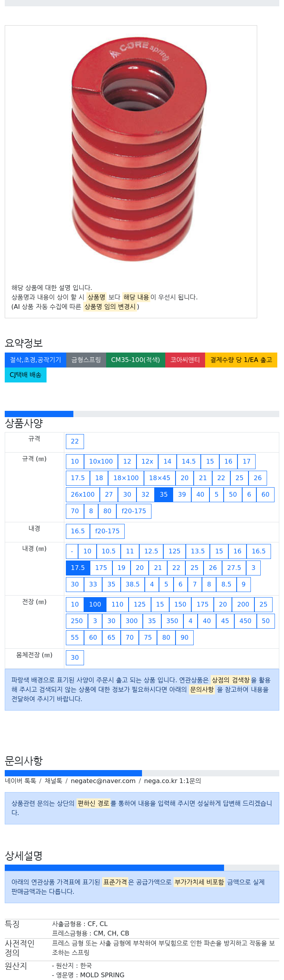Click the 22 option in the 규격 row

coord(75,442)
